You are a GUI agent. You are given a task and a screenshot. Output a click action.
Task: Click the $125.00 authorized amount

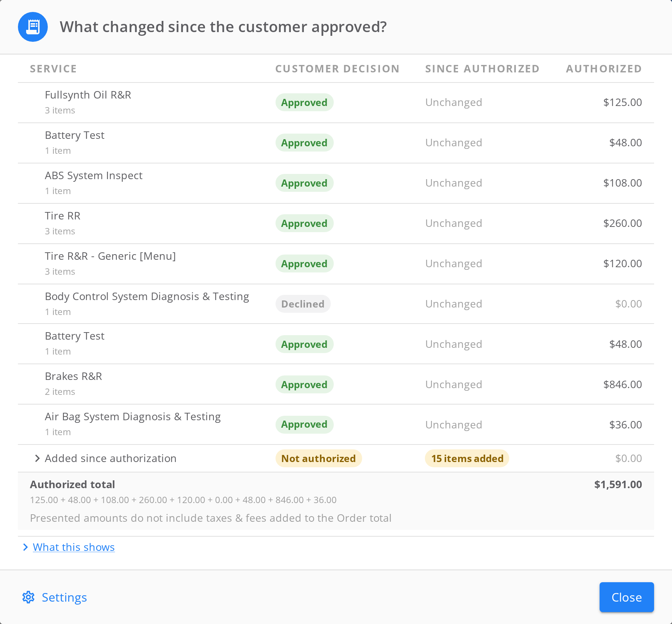(622, 102)
